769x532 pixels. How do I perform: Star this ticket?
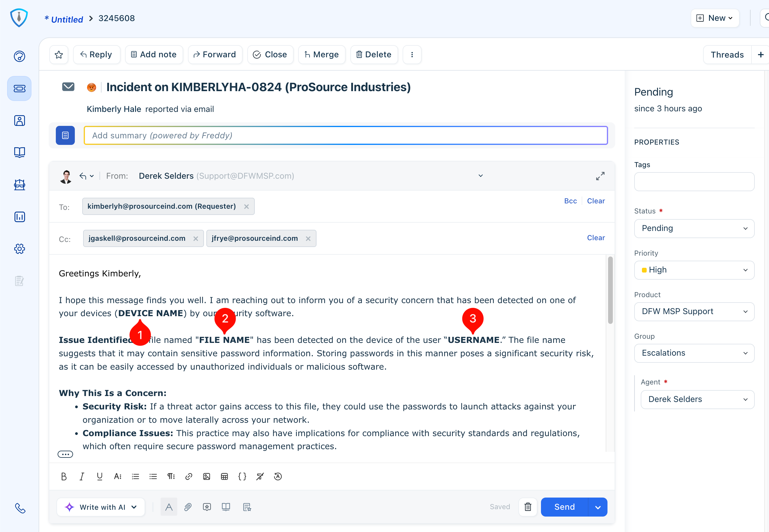coord(59,55)
